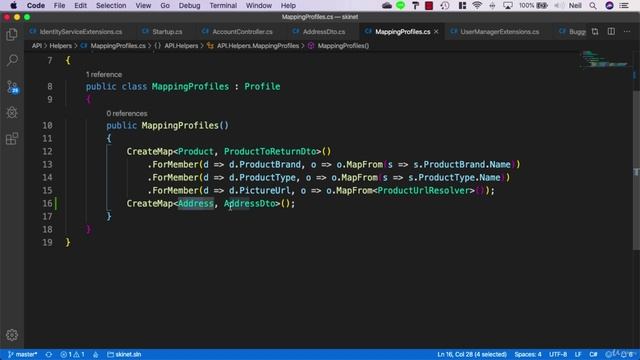This screenshot has height=360, width=640.
Task: Open Time Machine menu bar icon
Action: coord(445,6)
